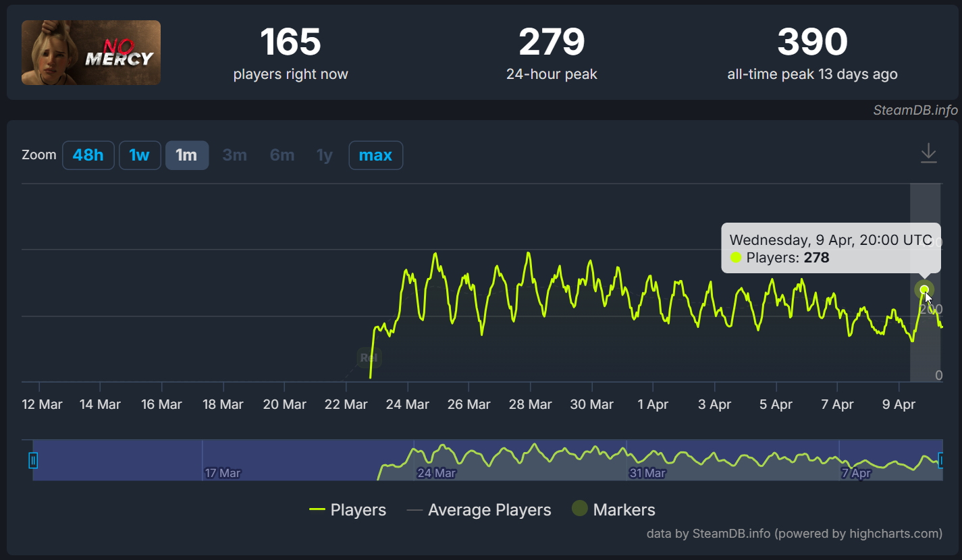The image size is (962, 560).
Task: Select the 1y zoom button
Action: (325, 155)
